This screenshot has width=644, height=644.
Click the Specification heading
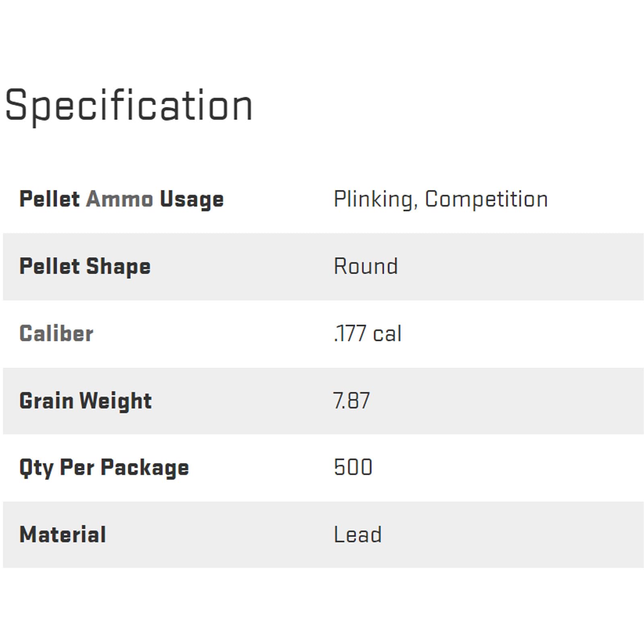pos(128,105)
